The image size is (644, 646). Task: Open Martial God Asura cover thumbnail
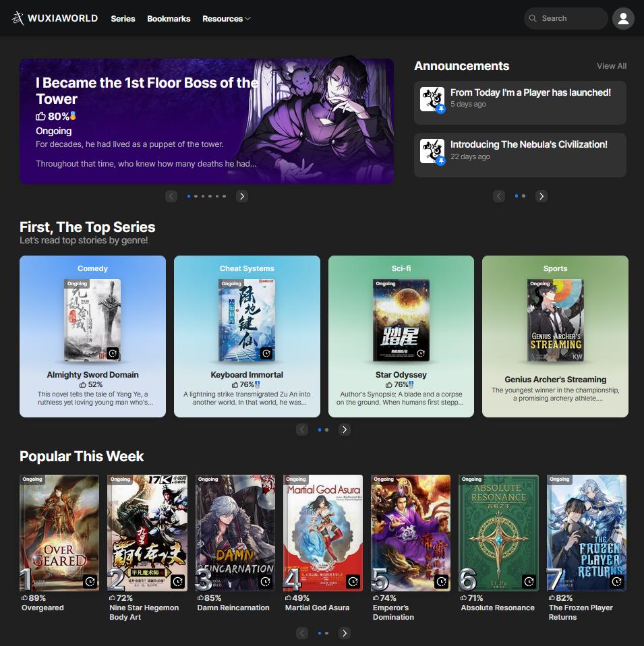click(323, 533)
